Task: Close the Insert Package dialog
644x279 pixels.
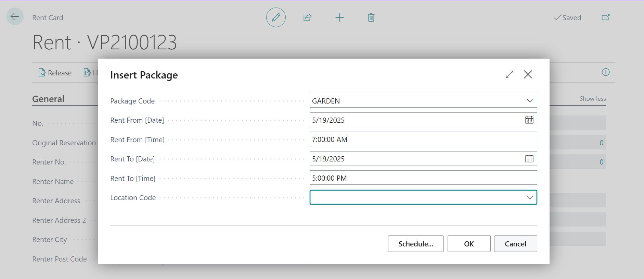Action: click(528, 74)
